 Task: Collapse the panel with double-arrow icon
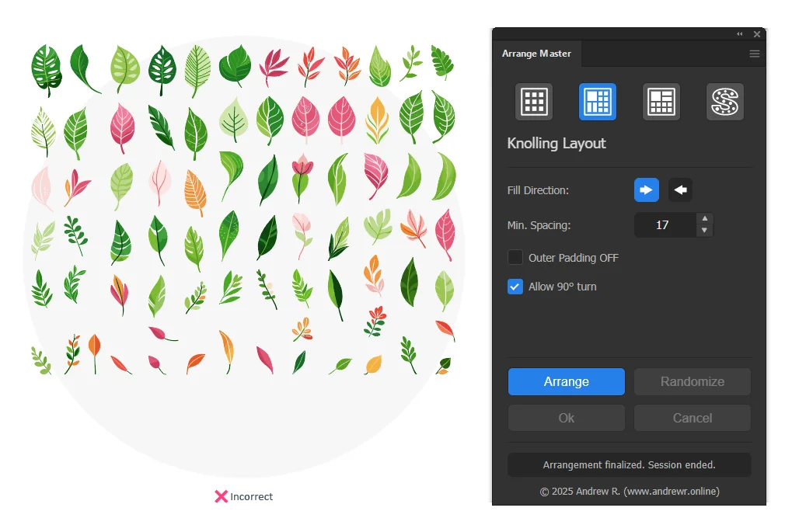739,34
